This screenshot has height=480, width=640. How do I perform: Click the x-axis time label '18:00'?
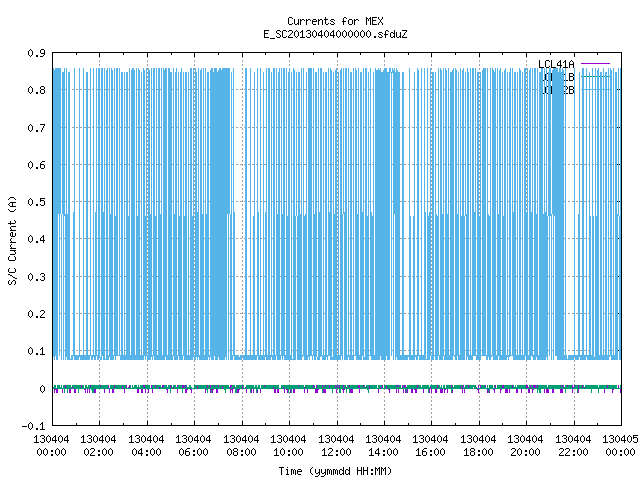click(478, 452)
